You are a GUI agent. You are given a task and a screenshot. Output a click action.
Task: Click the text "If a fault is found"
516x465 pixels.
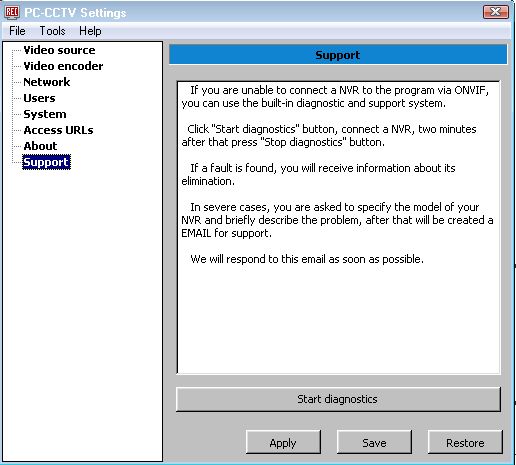click(x=233, y=168)
